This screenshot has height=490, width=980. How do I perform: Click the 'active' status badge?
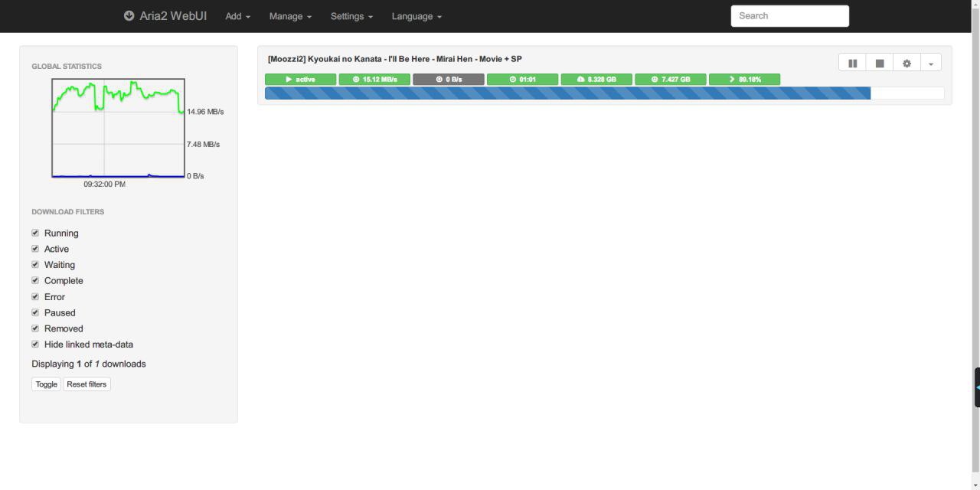(x=300, y=79)
